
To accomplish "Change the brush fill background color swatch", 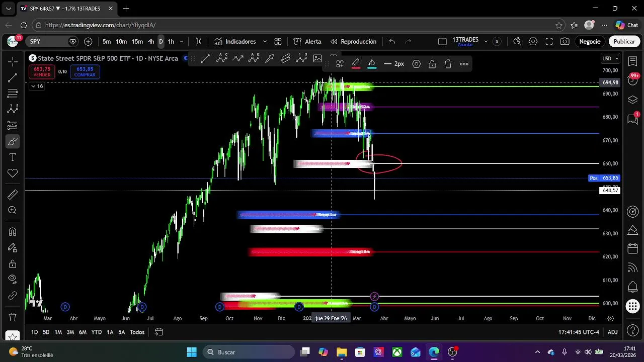I will point(372,64).
